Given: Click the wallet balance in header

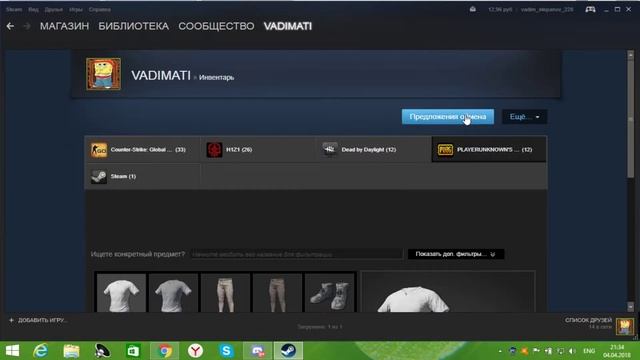Looking at the screenshot, I should (x=500, y=9).
